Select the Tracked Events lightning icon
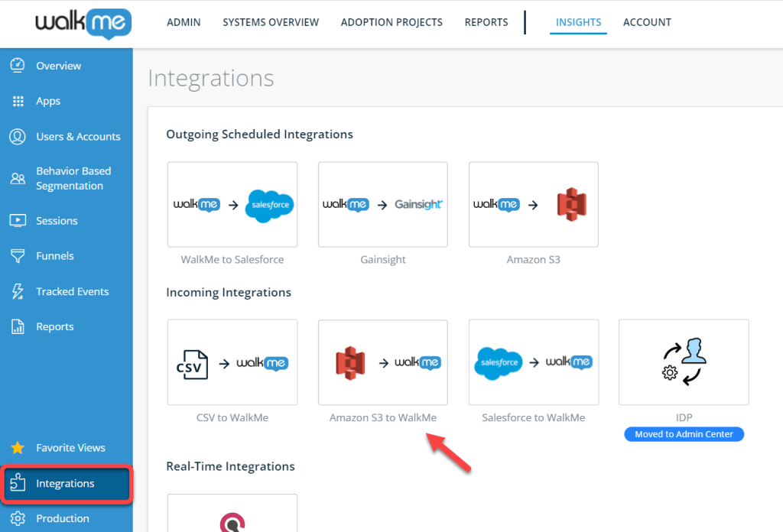This screenshot has height=532, width=783. coord(18,291)
